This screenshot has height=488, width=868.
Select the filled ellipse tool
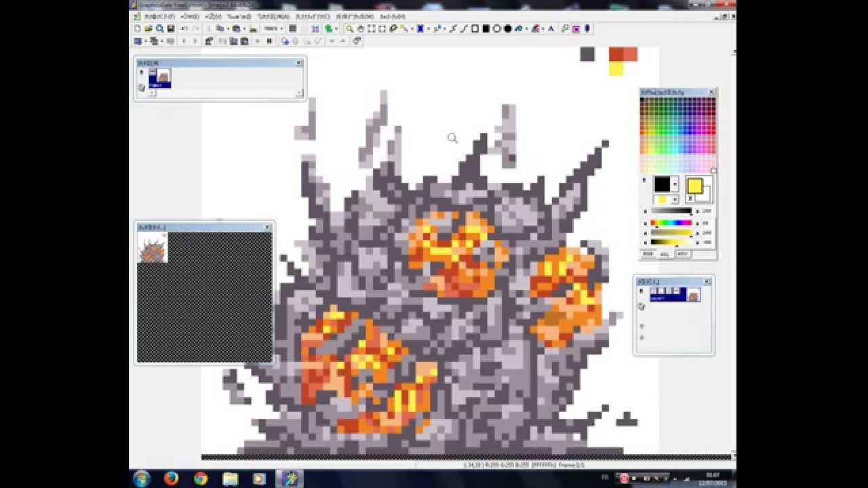tap(508, 28)
